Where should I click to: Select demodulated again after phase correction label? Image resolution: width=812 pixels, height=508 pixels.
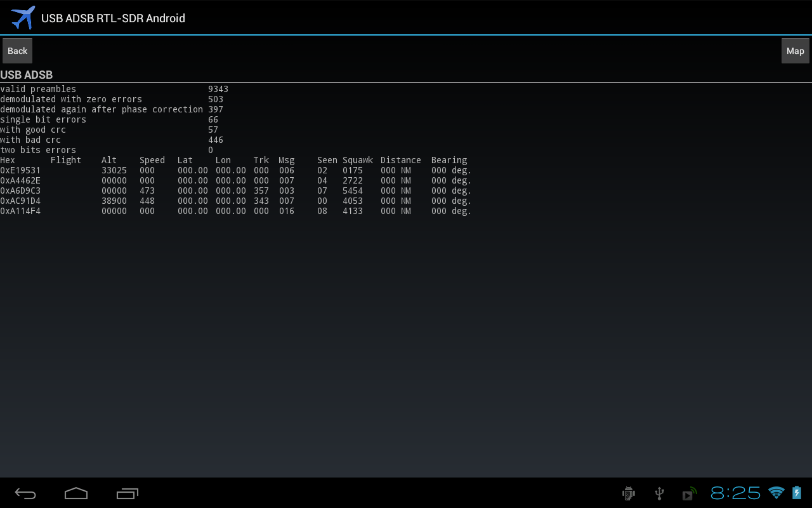(x=101, y=109)
